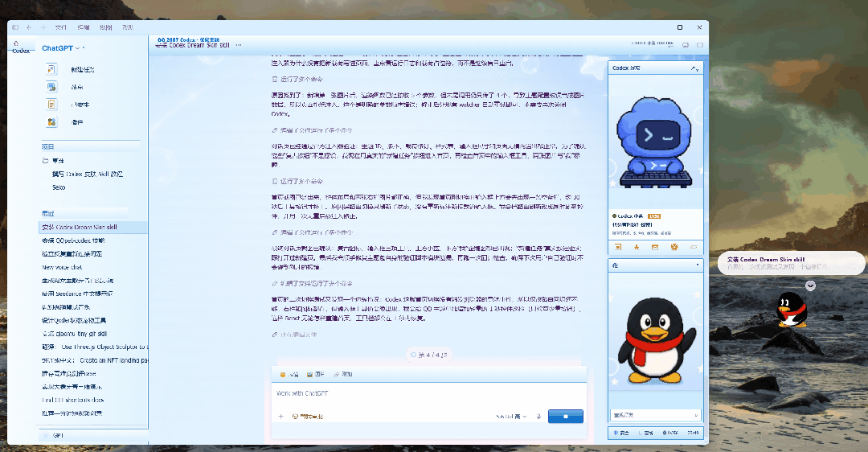Viewport: 868px width, 452px height.
Task: Open the Seko project item
Action: [59, 187]
